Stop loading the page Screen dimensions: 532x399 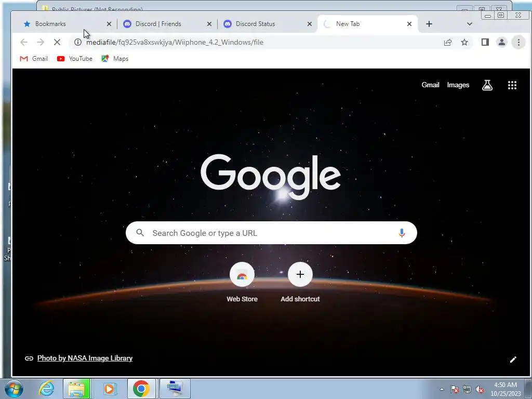point(57,42)
